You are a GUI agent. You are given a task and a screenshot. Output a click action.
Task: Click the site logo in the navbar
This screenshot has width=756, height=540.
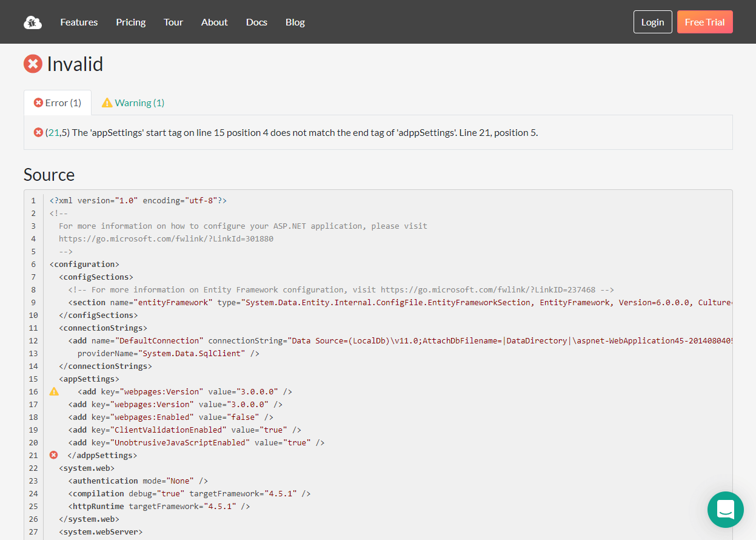(32, 22)
